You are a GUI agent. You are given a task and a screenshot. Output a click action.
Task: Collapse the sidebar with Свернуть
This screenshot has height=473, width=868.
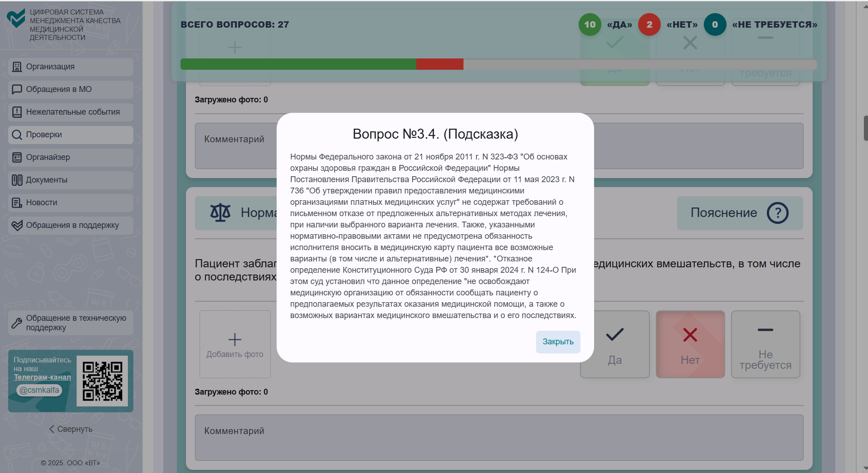click(70, 429)
